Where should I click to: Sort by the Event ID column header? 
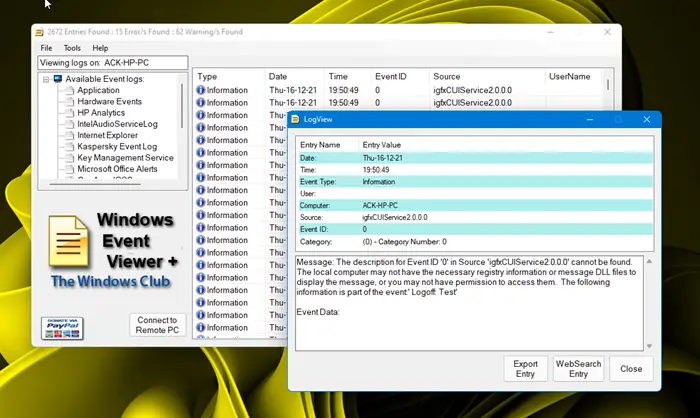[x=400, y=76]
